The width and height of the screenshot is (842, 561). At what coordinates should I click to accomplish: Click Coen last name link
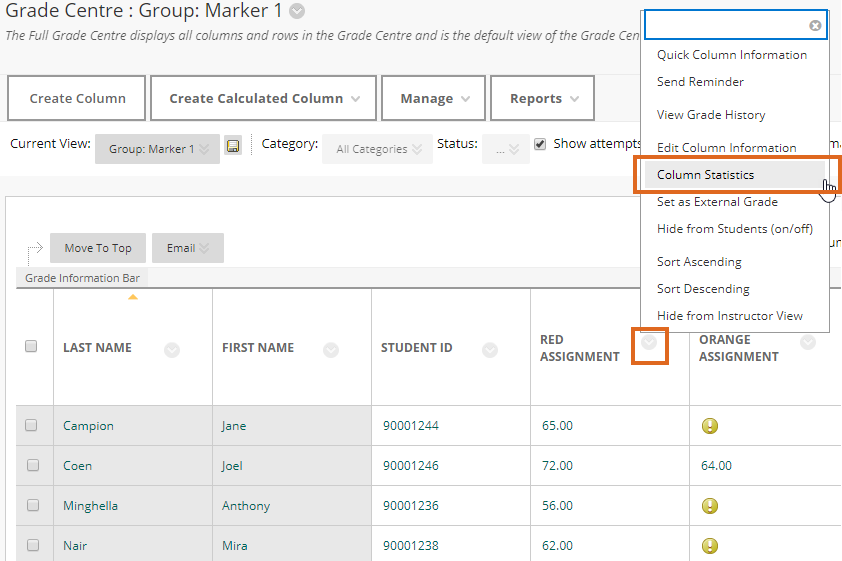point(77,465)
